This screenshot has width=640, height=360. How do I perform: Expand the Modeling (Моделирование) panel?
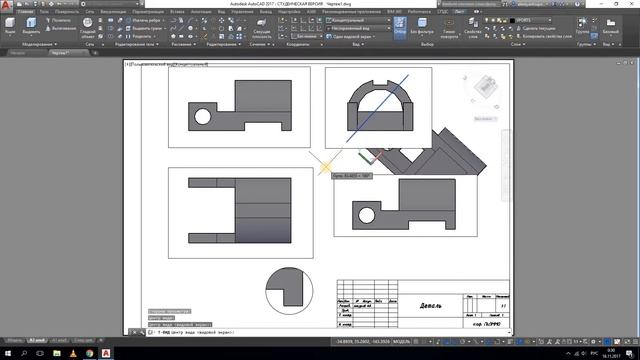pyautogui.click(x=39, y=44)
